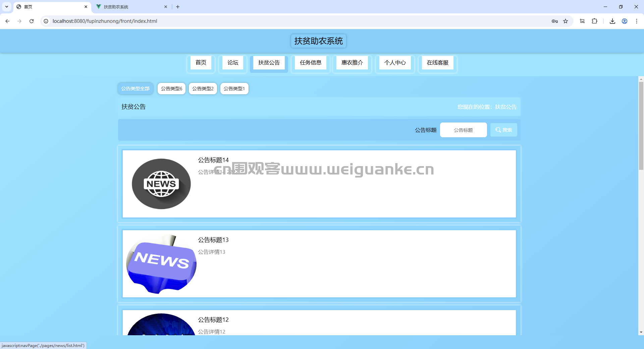Open a new browser tab
This screenshot has height=349, width=644.
pos(178,7)
